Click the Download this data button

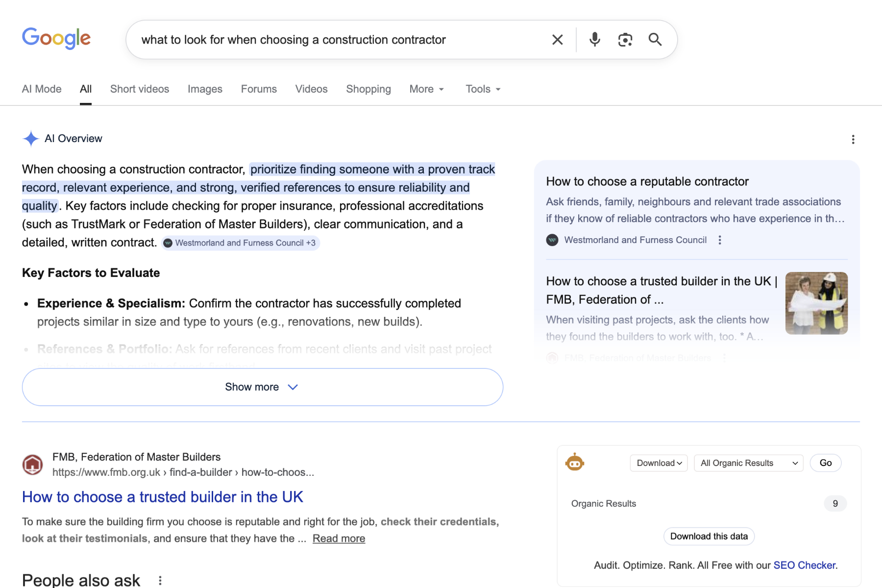(x=709, y=536)
